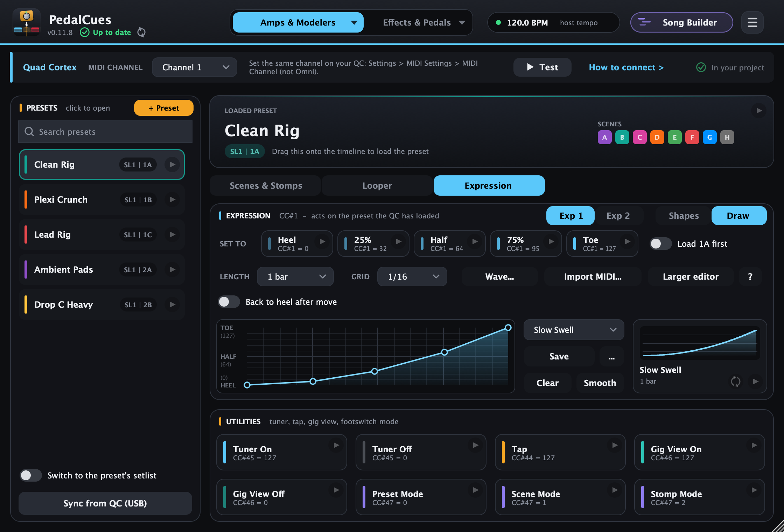Toggle Load 1A first switch
784x532 pixels.
coord(660,244)
